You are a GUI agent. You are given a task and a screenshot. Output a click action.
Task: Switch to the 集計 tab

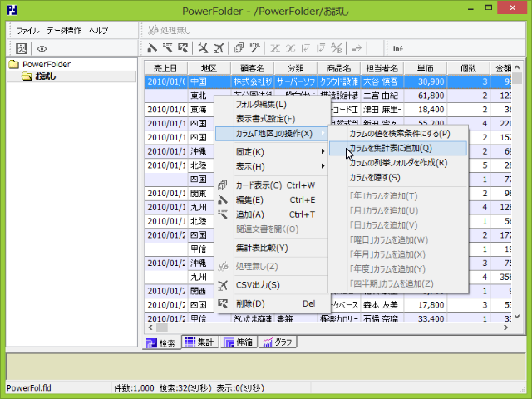[x=199, y=342]
